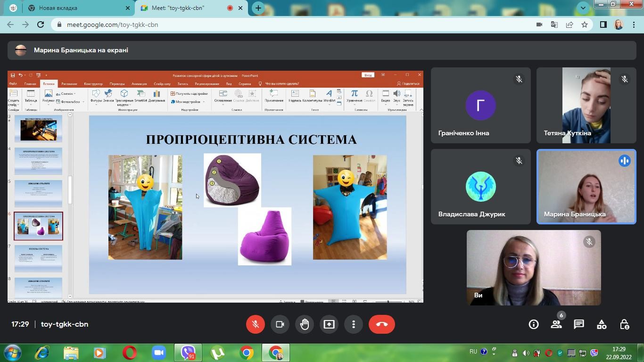Reload the Meet page
This screenshot has width=644, height=362.
[x=41, y=25]
